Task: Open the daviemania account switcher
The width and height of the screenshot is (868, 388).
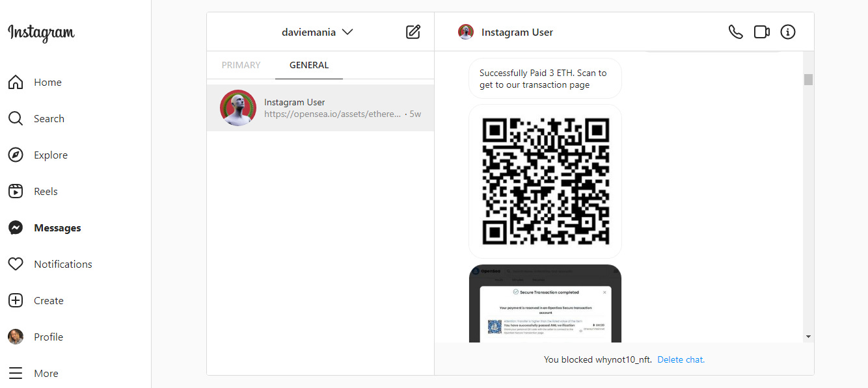Action: tap(317, 32)
